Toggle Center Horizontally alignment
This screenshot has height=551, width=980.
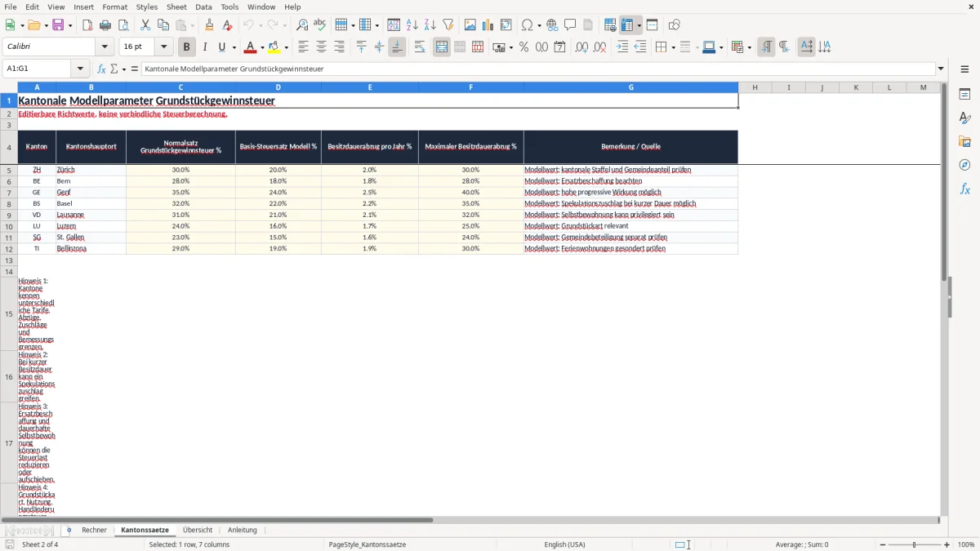(321, 47)
